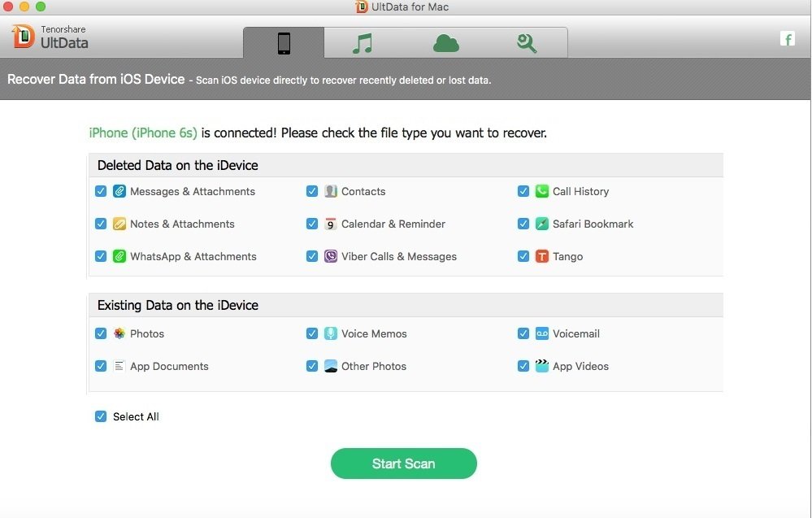The image size is (812, 518).
Task: Click the Contacts icon
Action: (330, 191)
